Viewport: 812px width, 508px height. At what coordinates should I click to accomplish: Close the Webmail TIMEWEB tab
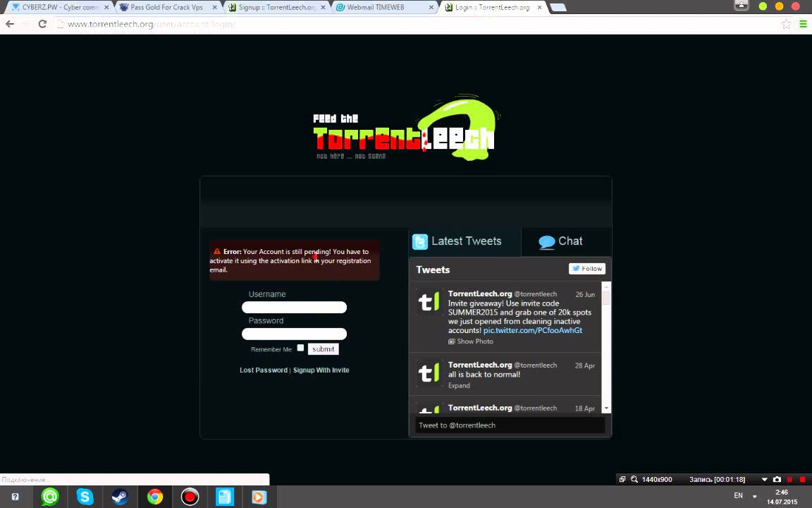click(x=432, y=8)
